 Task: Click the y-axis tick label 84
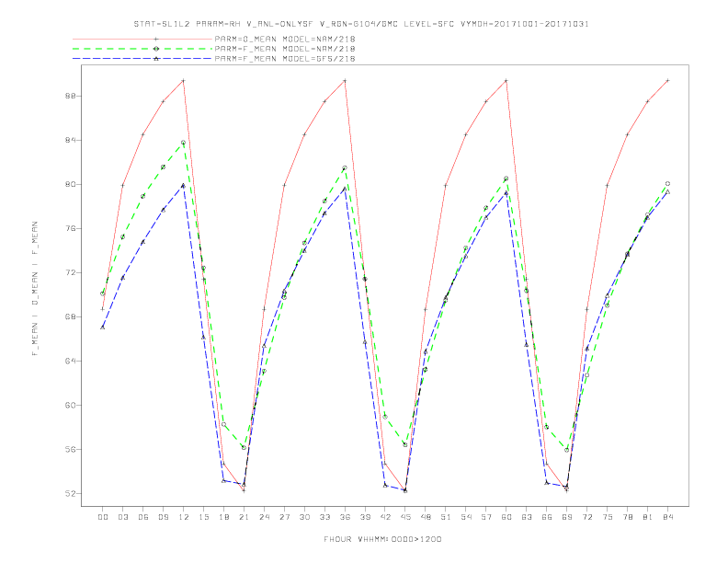70,140
